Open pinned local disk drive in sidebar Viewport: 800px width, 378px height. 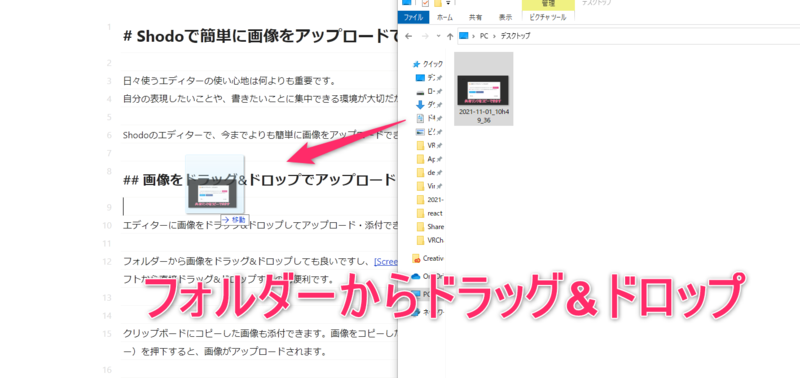420,92
